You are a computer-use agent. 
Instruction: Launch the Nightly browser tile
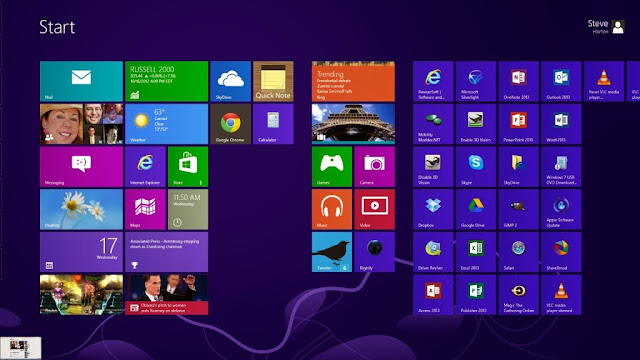click(375, 252)
